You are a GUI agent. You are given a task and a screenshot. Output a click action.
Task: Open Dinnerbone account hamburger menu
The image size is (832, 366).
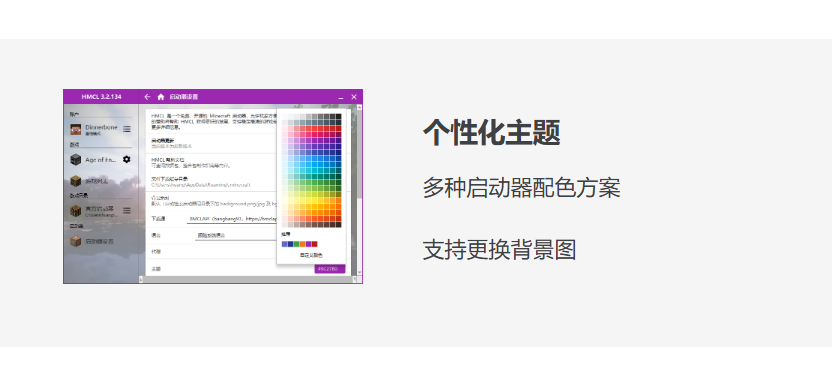[127, 129]
